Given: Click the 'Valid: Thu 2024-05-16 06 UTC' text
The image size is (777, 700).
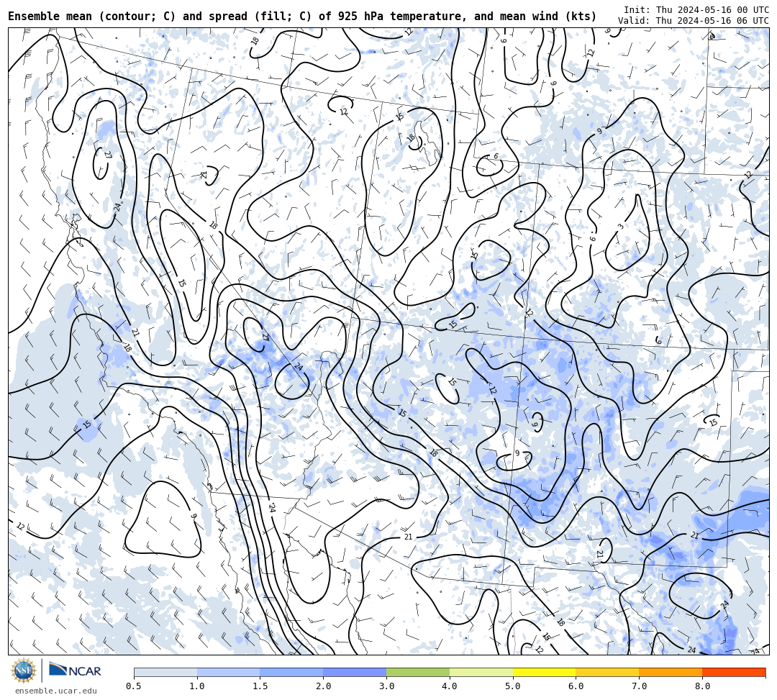Looking at the screenshot, I should (694, 21).
